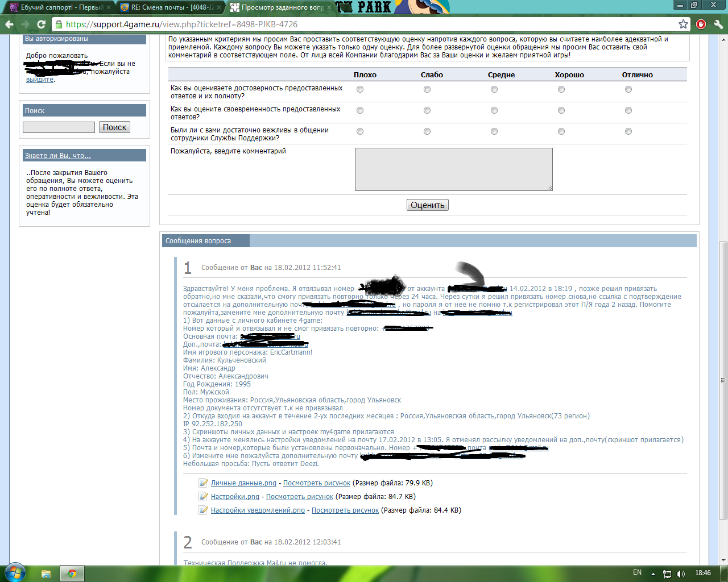Click the Поиск search button
The image size is (728, 582).
(114, 127)
